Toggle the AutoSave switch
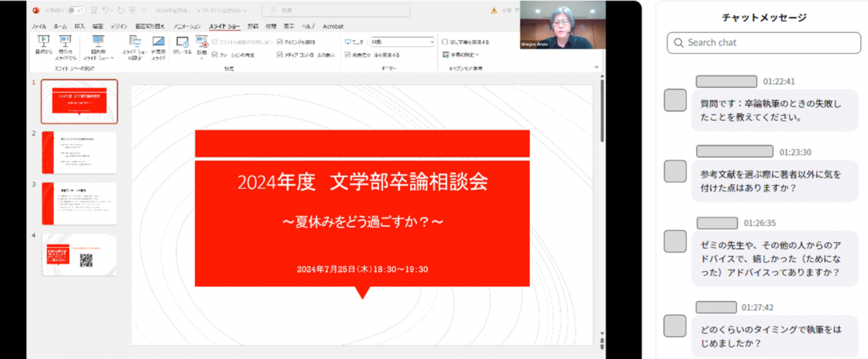The image size is (868, 359). 77,10
